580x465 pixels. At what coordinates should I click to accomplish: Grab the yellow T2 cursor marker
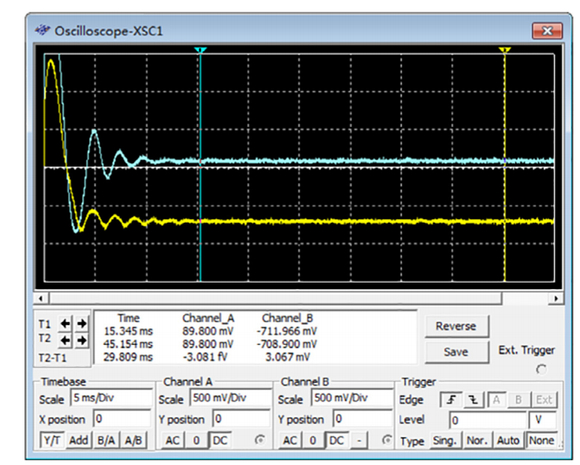505,50
